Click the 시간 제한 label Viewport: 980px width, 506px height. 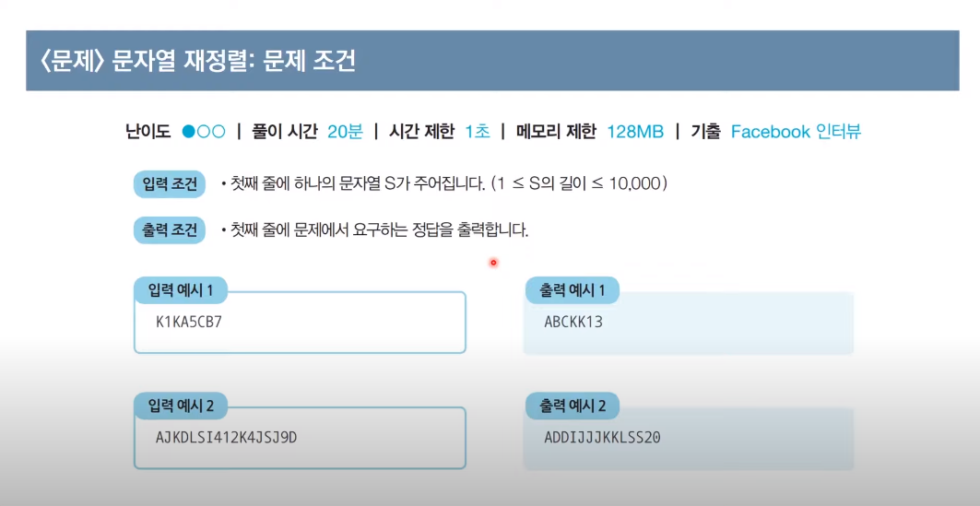coord(421,132)
